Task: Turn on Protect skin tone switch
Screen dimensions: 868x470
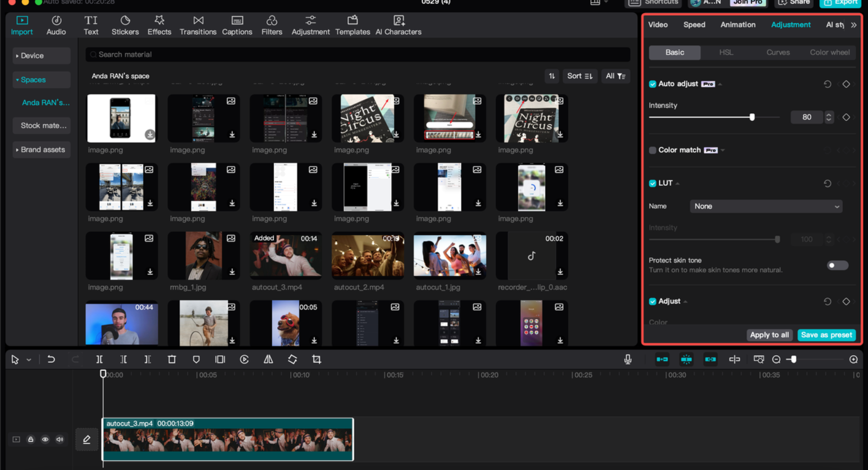Action: 837,265
